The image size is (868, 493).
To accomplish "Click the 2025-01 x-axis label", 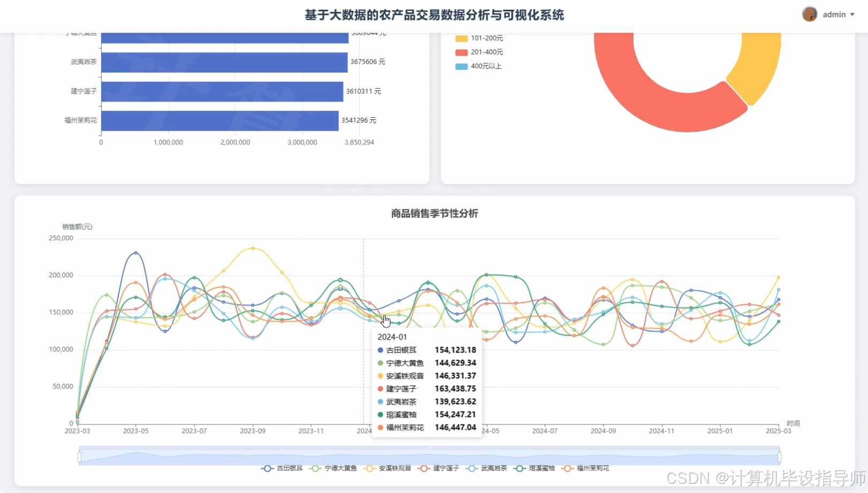I will click(x=720, y=431).
